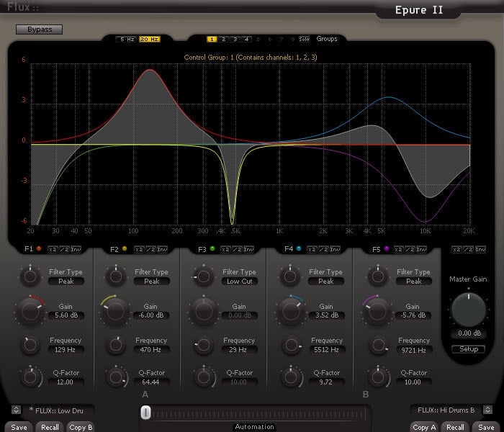Click the F4 Gain knob
This screenshot has height=432, width=504.
[291, 312]
